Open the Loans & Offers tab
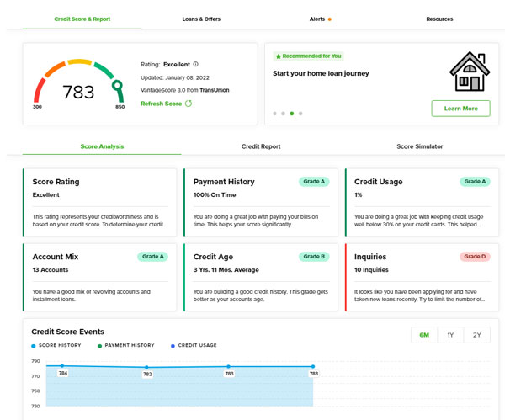Screen dimensions: 505x420 199,19
